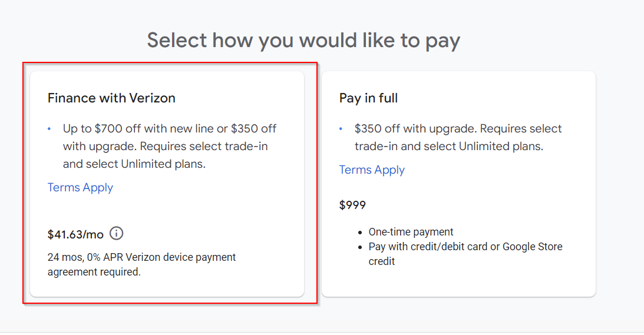The height and width of the screenshot is (335, 644).
Task: Click the '$350 off with upgrade. Requires select' offer text
Action: pyautogui.click(x=458, y=129)
